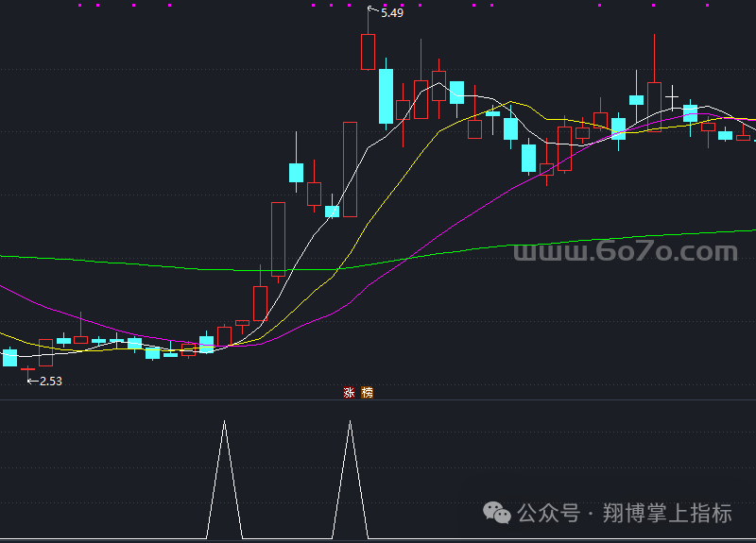The image size is (756, 543).
Task: Select the large cyan candle after the peak
Action: click(386, 95)
